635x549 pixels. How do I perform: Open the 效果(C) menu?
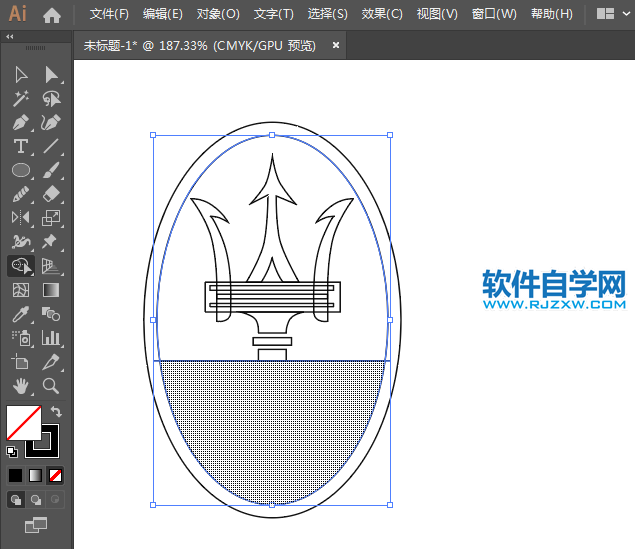382,14
